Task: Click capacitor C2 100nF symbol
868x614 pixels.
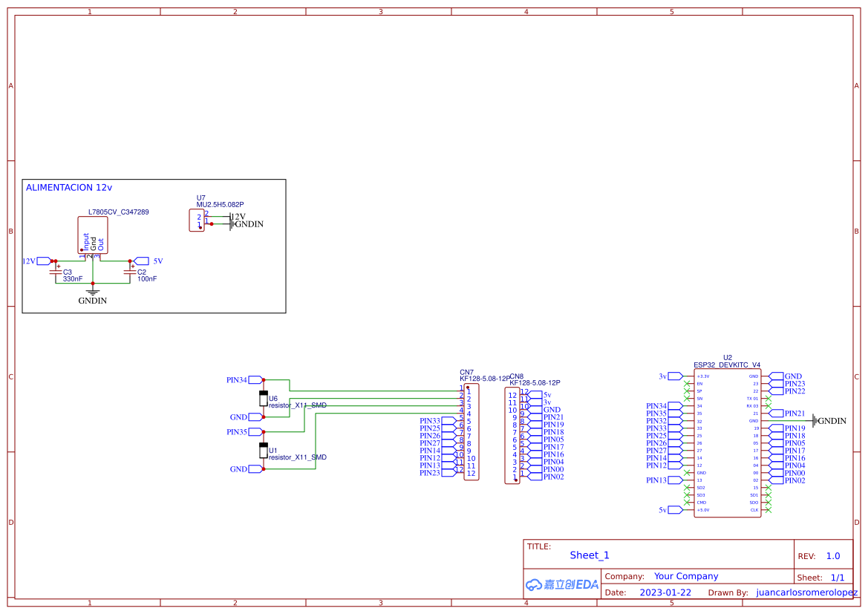Action: pyautogui.click(x=131, y=272)
